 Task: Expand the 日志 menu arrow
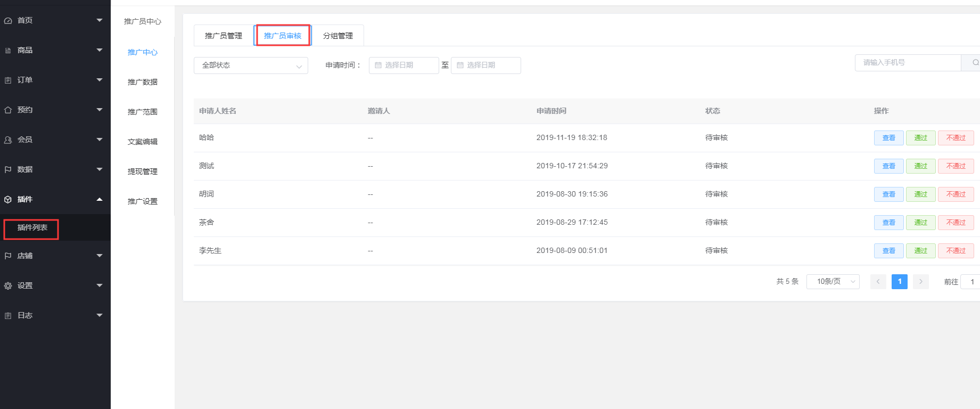click(100, 315)
